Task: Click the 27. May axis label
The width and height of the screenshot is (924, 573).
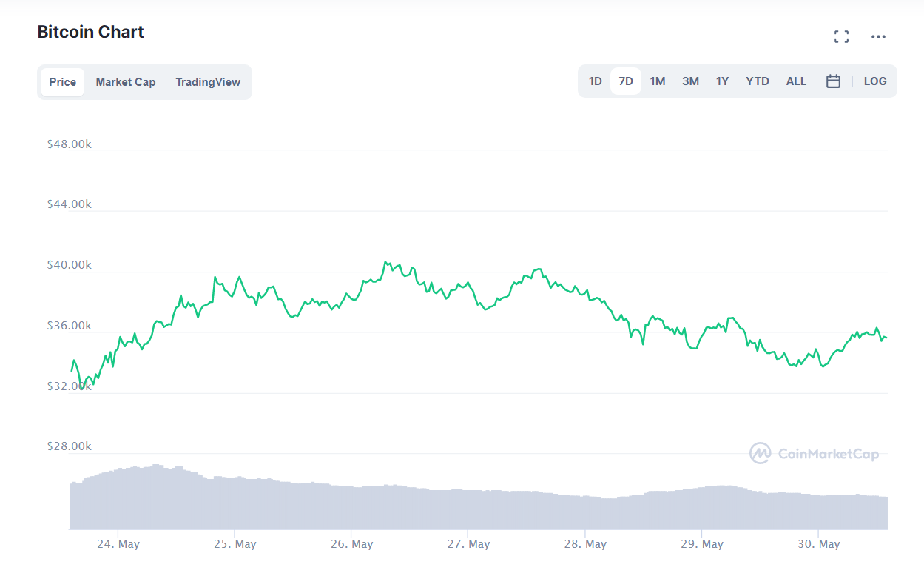Action: [x=468, y=543]
